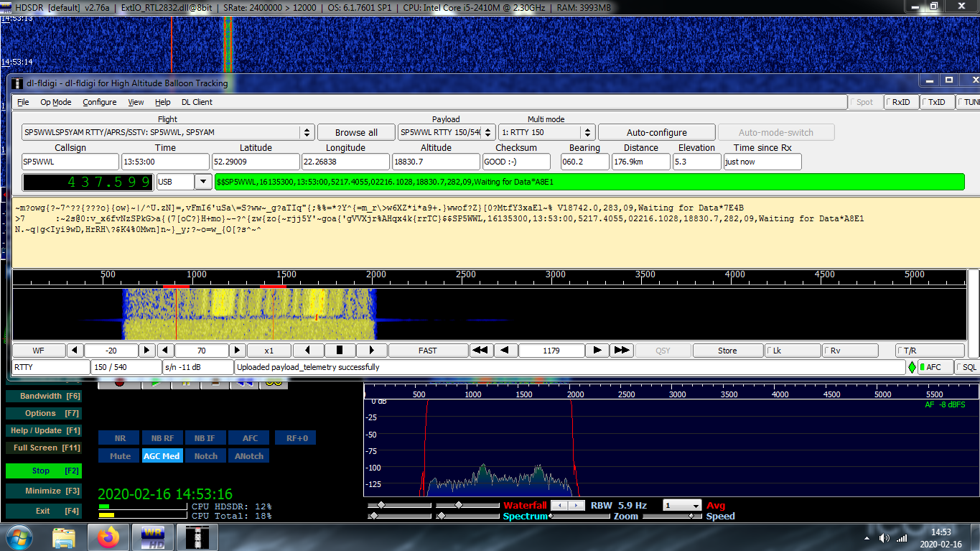This screenshot has width=980, height=551.
Task: Expand the Payload dropdown SP5WWL RTTY
Action: [x=488, y=132]
